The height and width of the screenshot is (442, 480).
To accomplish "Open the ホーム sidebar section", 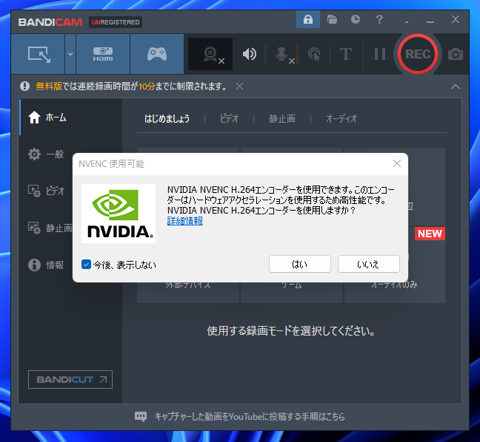I will point(71,117).
